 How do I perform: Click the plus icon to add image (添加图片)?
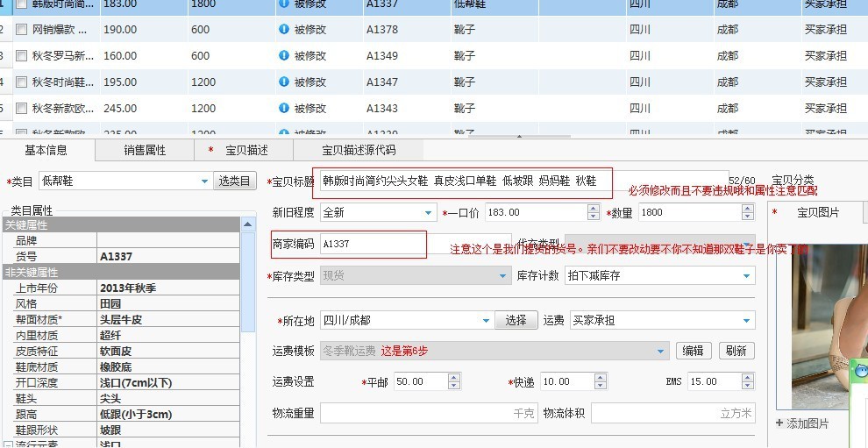coord(779,423)
